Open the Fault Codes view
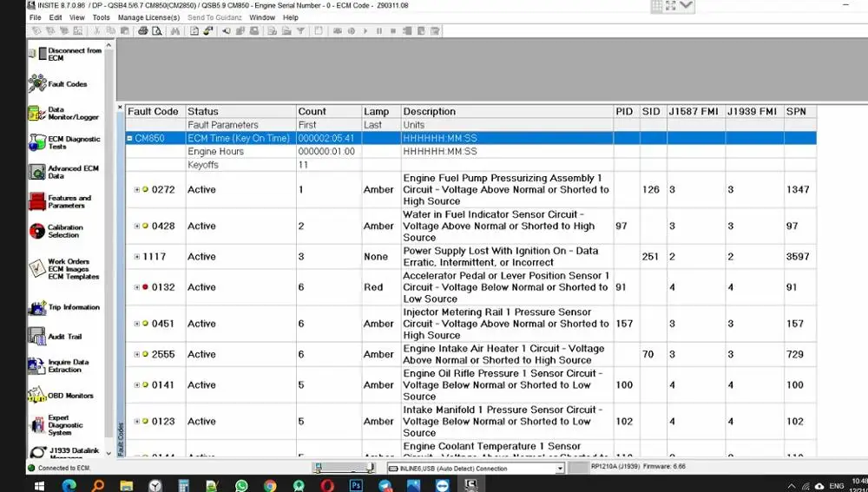Viewport: 868px width, 492px height. pos(59,83)
